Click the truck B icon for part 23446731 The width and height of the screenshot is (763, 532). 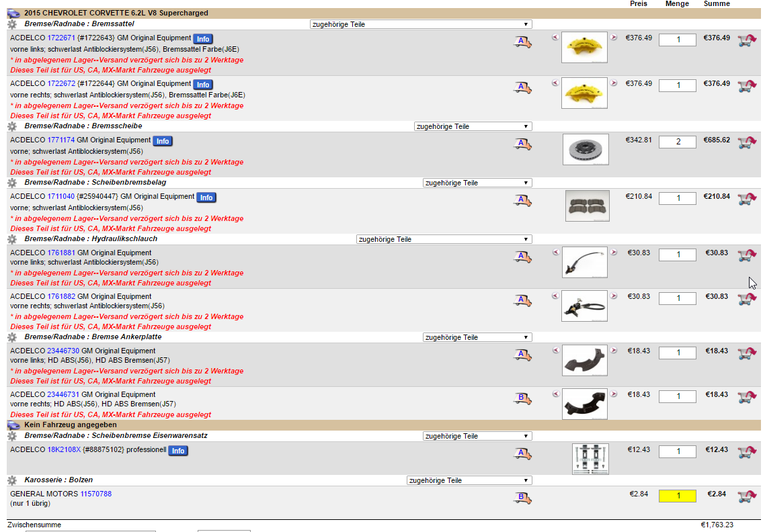click(523, 398)
